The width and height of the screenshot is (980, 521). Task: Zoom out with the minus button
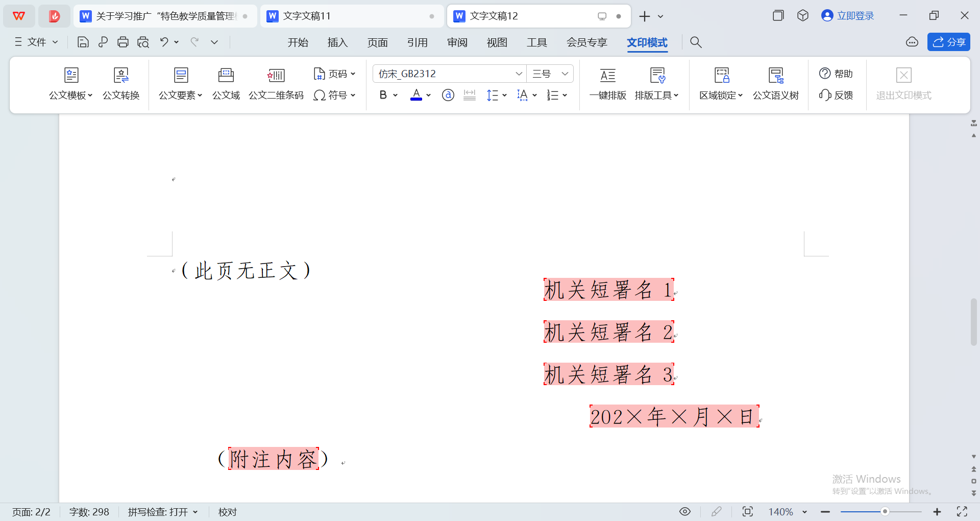click(825, 511)
